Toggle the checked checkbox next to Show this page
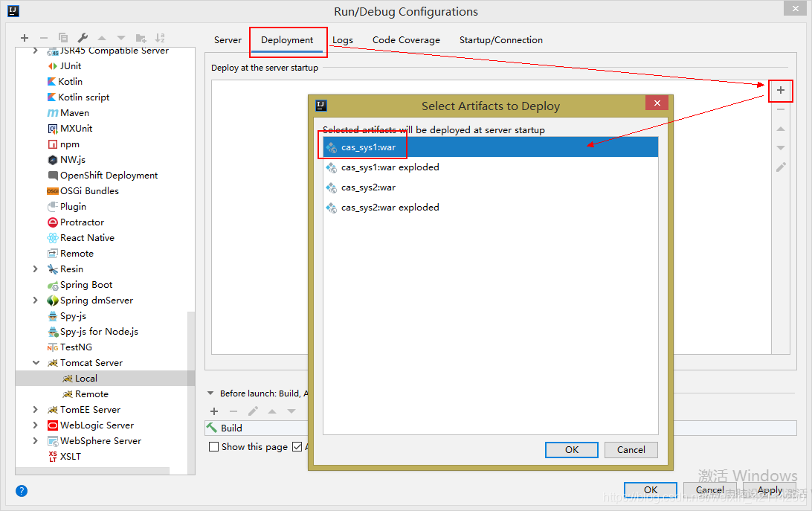Viewport: 812px width, 511px height. click(x=297, y=447)
